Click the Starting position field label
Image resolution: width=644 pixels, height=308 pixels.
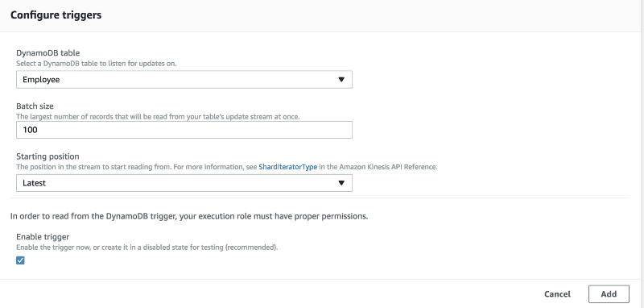coord(47,156)
